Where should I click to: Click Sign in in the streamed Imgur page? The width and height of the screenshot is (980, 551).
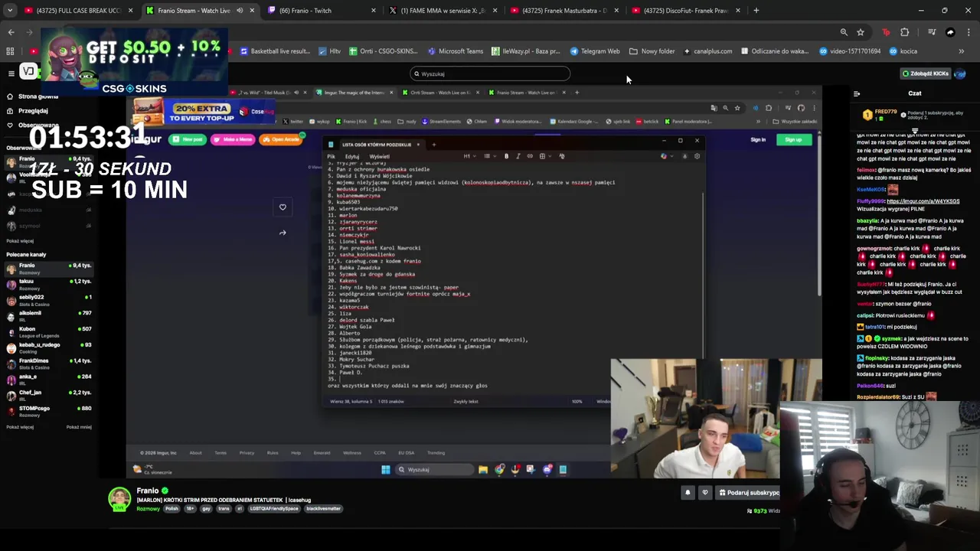(x=758, y=140)
